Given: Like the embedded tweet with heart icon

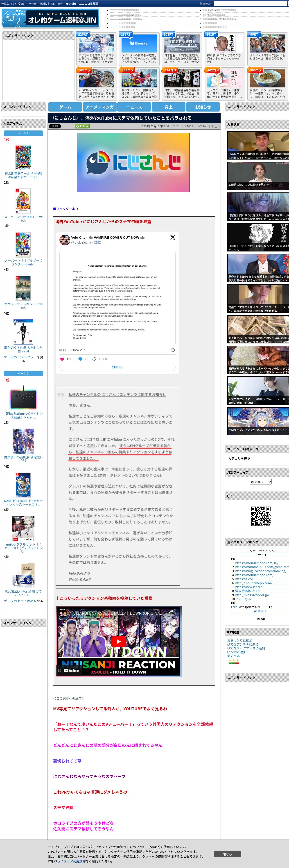Looking at the screenshot, I should pyautogui.click(x=62, y=359).
